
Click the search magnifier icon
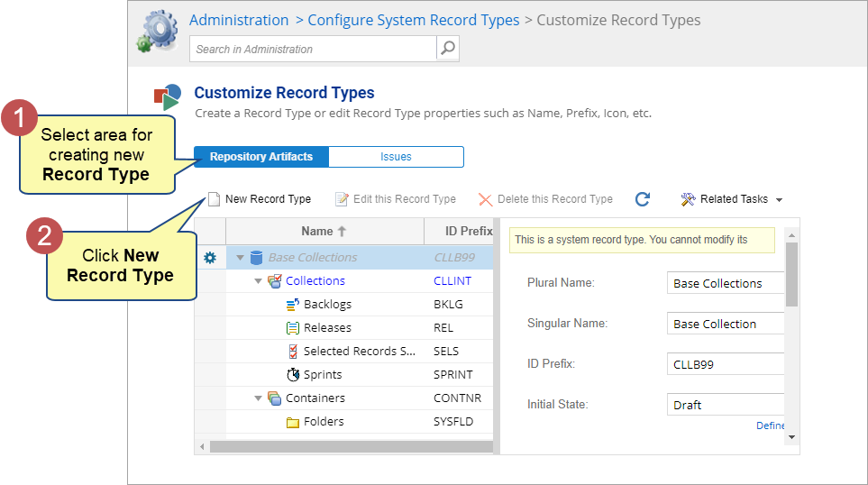(x=448, y=49)
